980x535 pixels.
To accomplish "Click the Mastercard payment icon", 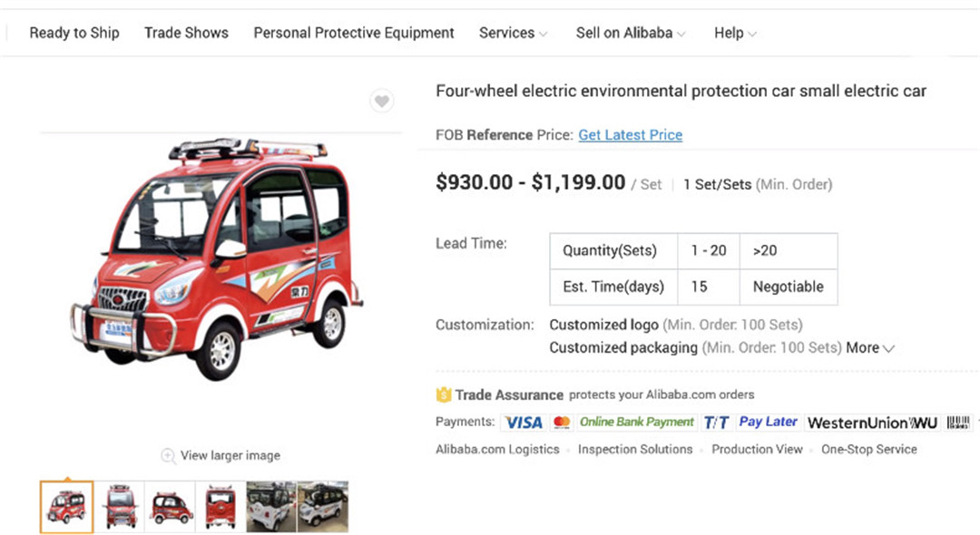I will tap(562, 423).
